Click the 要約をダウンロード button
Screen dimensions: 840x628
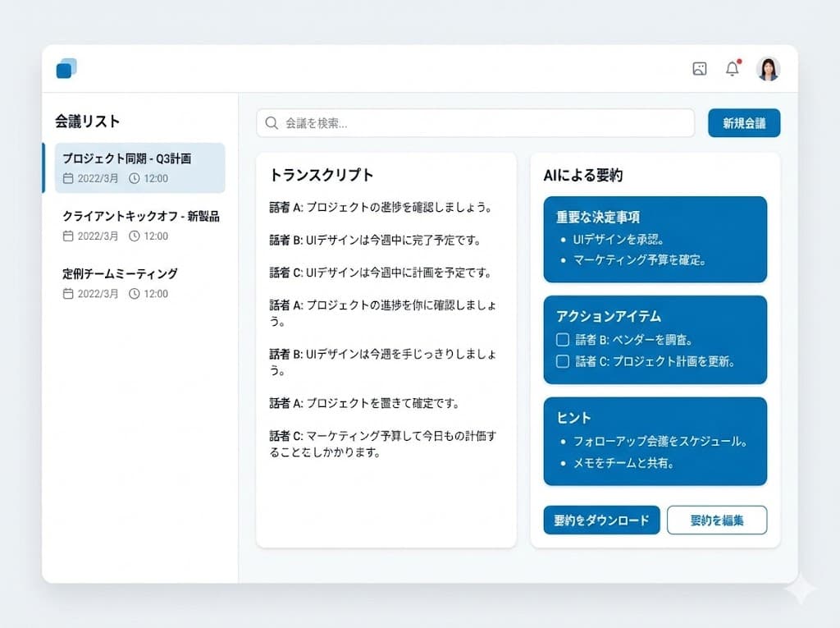click(601, 520)
